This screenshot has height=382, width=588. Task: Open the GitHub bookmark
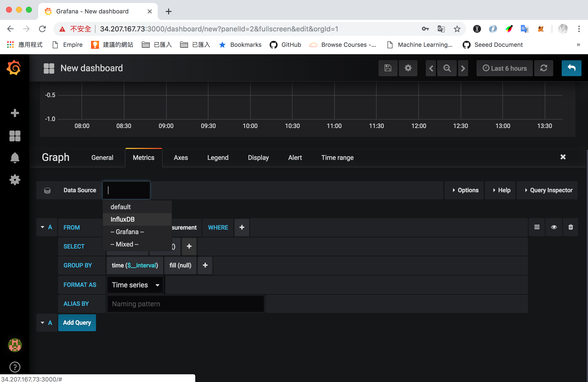point(286,45)
